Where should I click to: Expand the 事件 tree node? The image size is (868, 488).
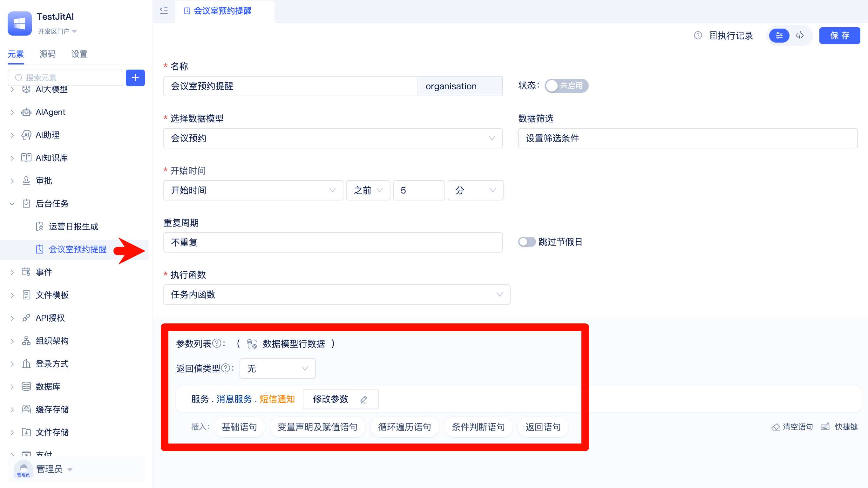click(x=12, y=272)
